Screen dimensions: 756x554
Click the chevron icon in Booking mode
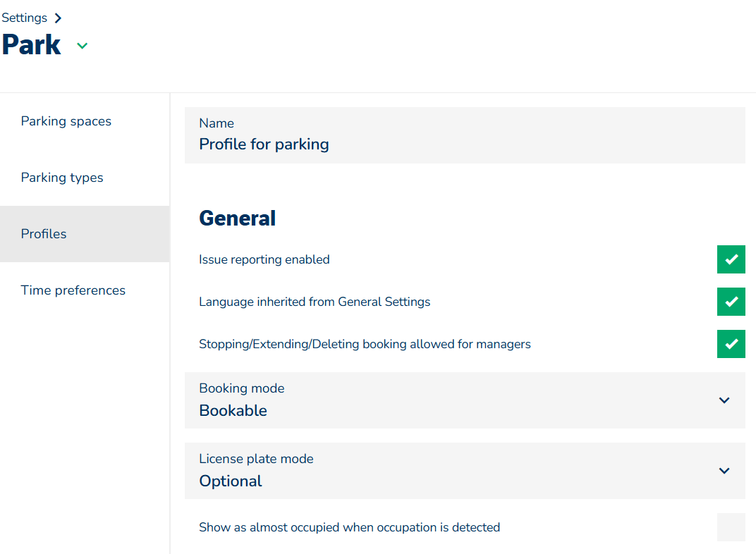(x=724, y=400)
